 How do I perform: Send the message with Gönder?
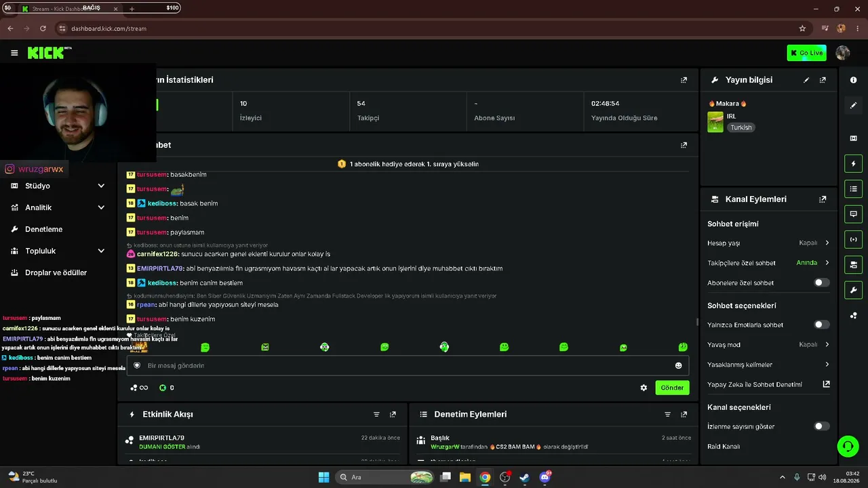tap(672, 388)
